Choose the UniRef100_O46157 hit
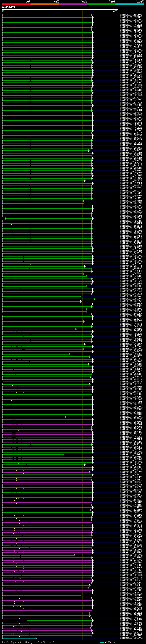Screen dimensions: 146x644 pyautogui.click(x=131, y=344)
